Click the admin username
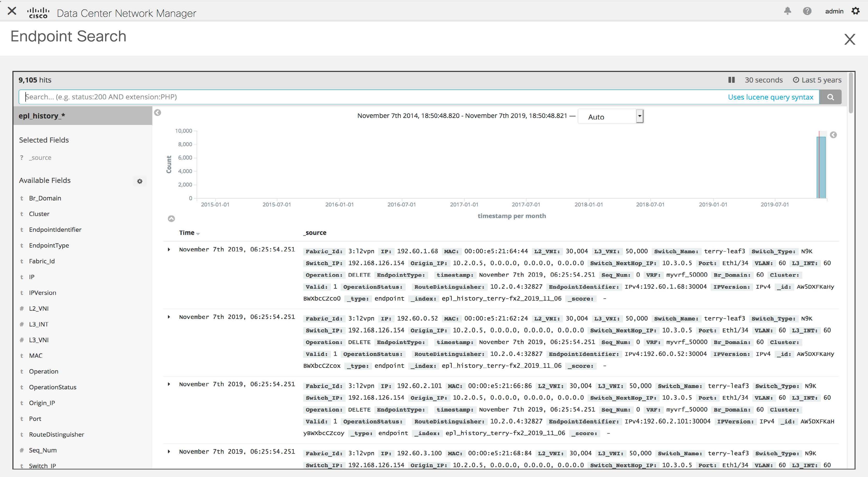Screen dimensions: 868x477 coord(834,11)
